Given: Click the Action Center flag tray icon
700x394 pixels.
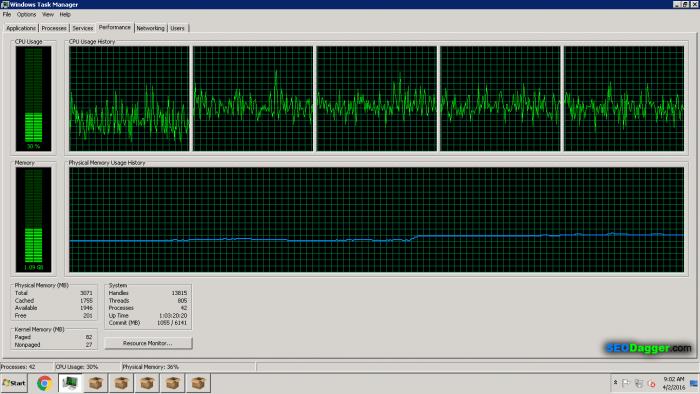Looking at the screenshot, I should [x=626, y=383].
